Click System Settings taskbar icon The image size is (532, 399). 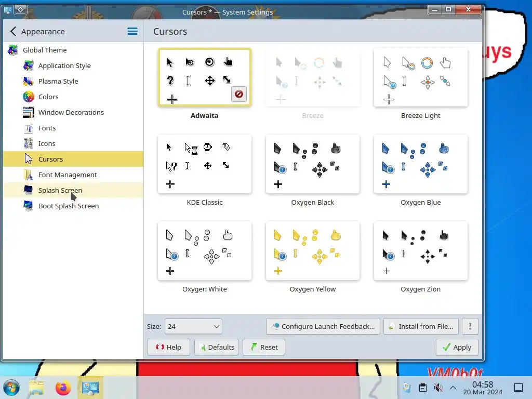tap(90, 388)
